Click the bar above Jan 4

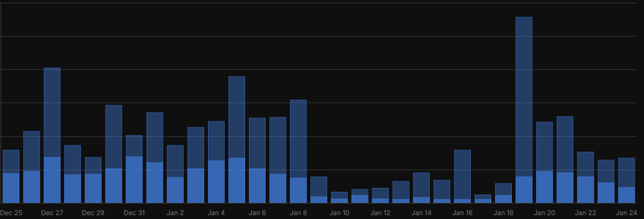(x=216, y=162)
